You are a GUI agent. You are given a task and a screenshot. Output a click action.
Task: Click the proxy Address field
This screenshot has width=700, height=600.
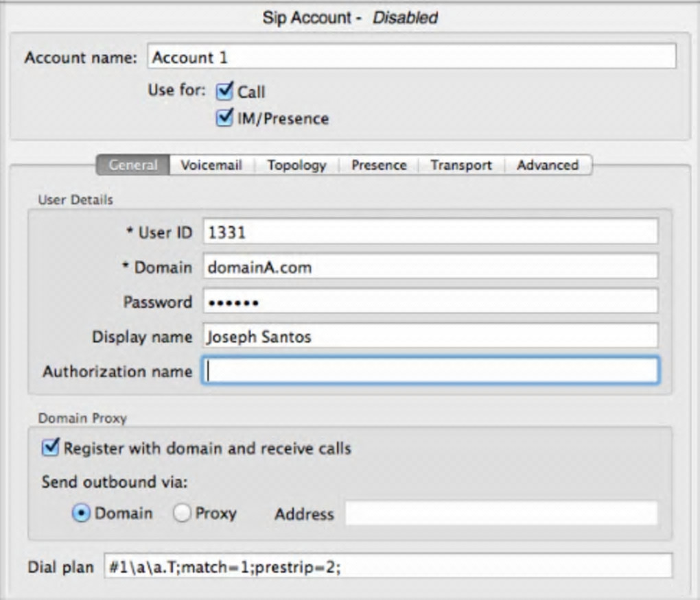(501, 514)
